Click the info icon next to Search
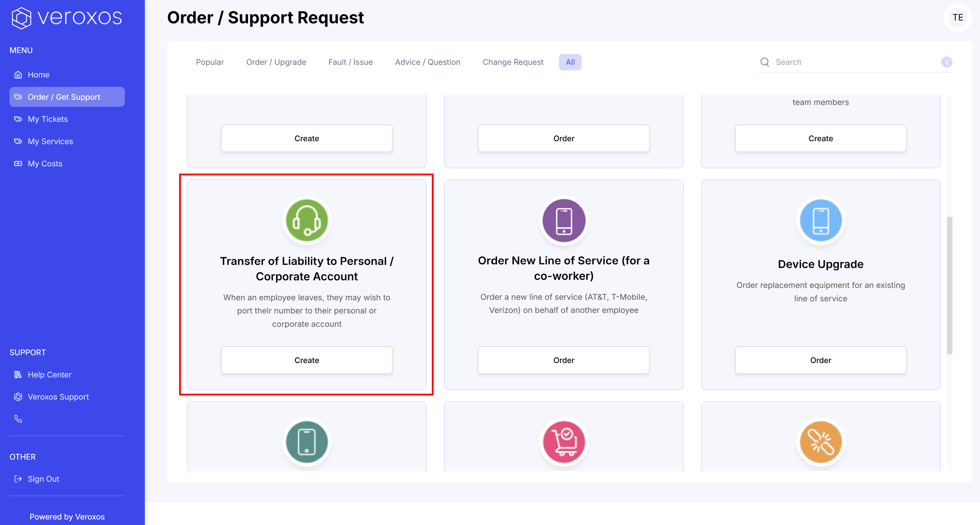The image size is (980, 525). click(947, 62)
